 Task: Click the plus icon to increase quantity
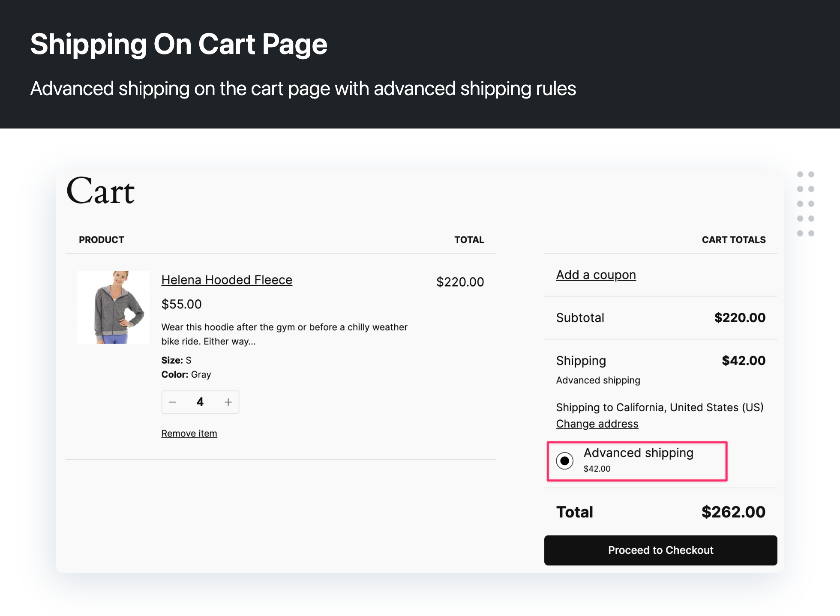[228, 402]
